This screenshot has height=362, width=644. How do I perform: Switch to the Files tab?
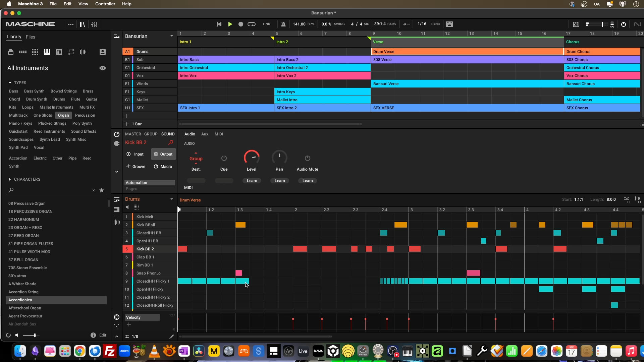[31, 37]
